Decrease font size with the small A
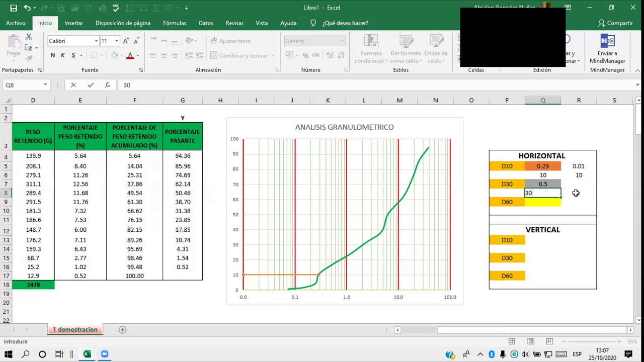644x362 pixels. pyautogui.click(x=136, y=41)
